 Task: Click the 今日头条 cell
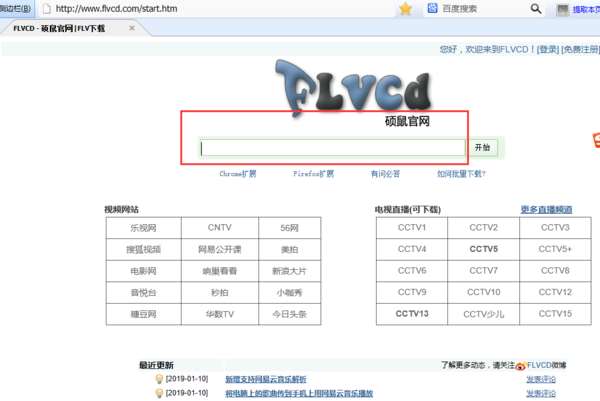point(289,315)
